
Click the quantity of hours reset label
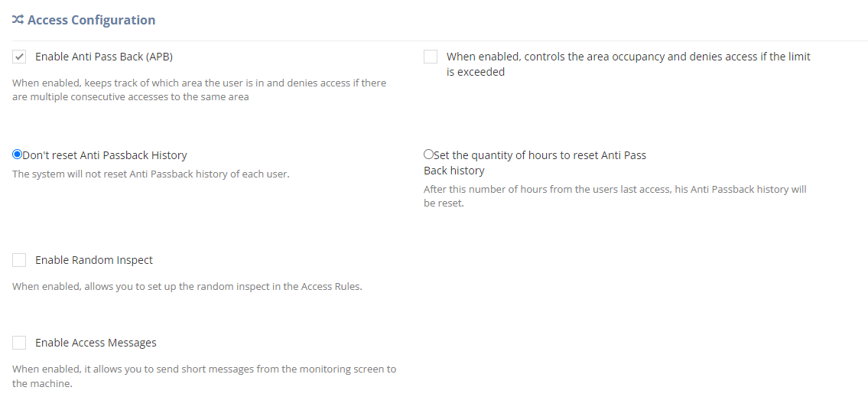[x=535, y=163]
